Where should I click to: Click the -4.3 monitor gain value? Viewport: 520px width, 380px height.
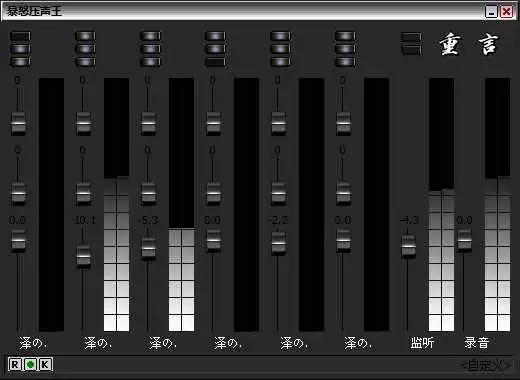pyautogui.click(x=410, y=220)
